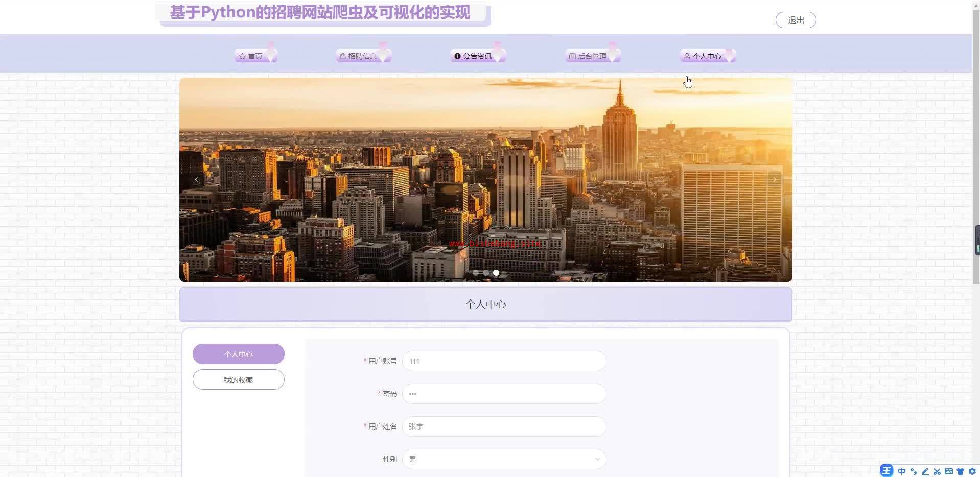The height and width of the screenshot is (477, 980).
Task: Select the 个人中心 sidebar tab
Action: pyautogui.click(x=238, y=354)
